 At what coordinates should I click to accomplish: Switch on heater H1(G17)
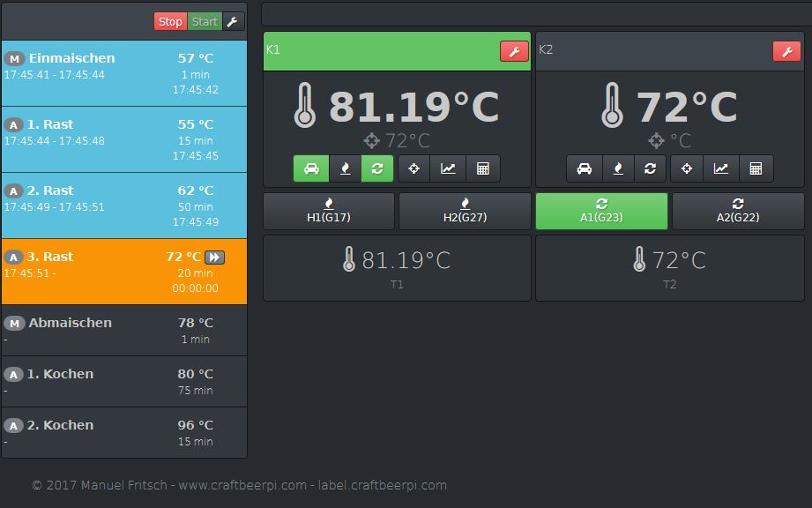pyautogui.click(x=329, y=212)
